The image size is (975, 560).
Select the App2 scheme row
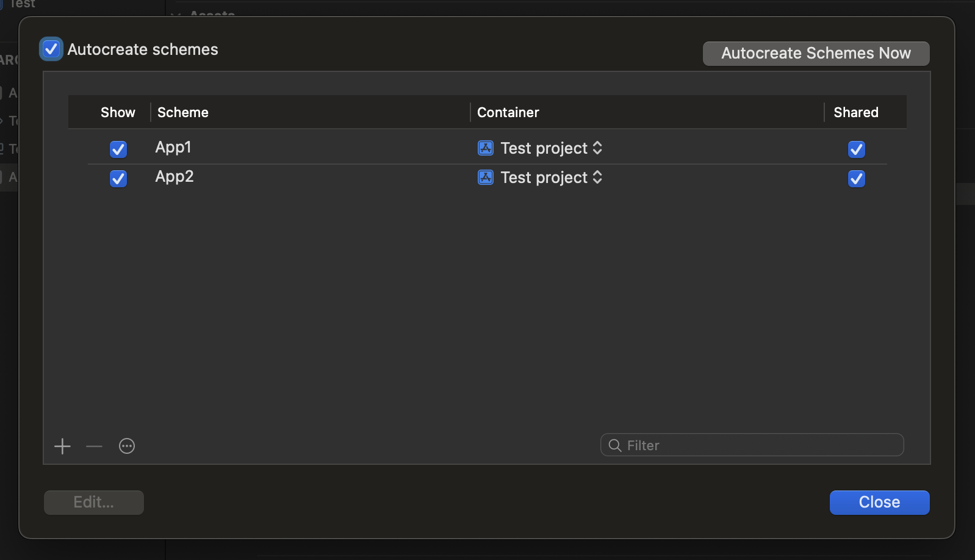[x=487, y=178]
